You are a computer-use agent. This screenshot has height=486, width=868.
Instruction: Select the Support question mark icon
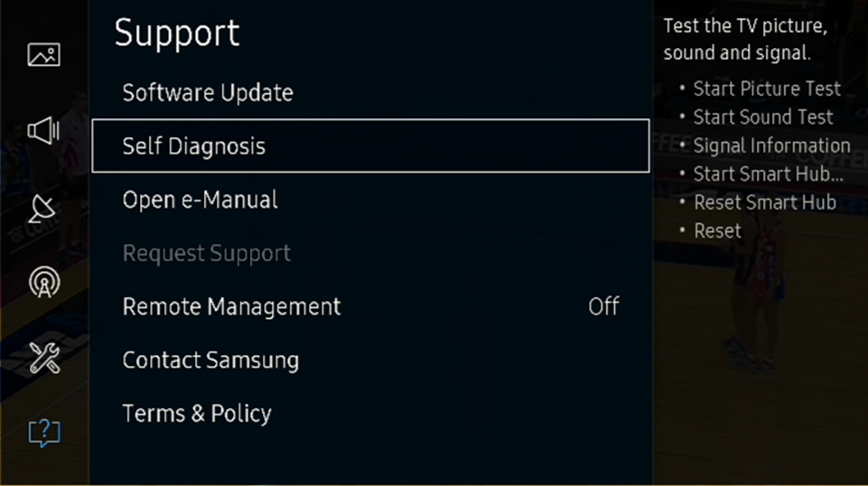44,433
